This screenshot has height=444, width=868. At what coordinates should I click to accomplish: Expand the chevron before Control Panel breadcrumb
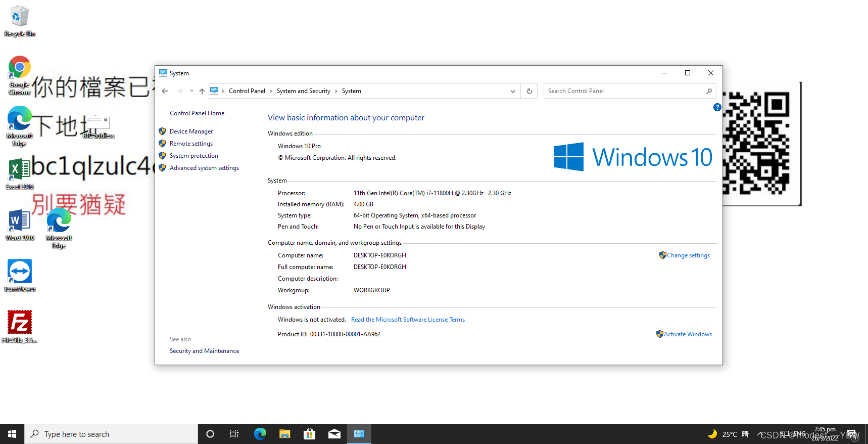pyautogui.click(x=223, y=91)
